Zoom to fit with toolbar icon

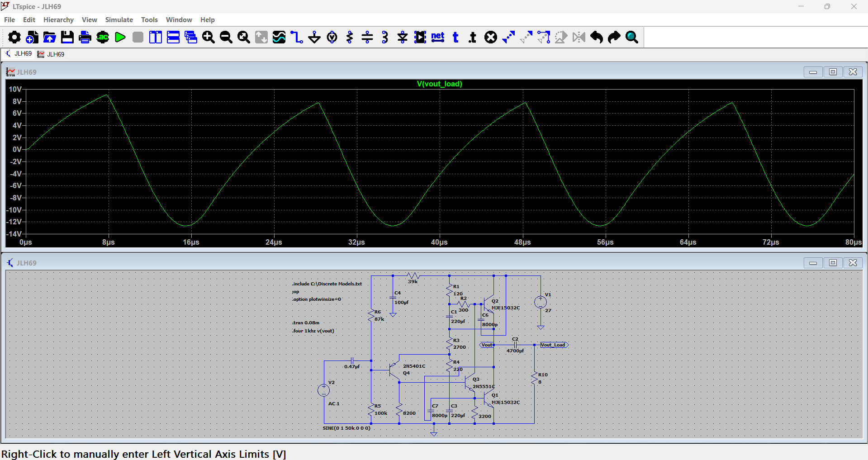244,37
